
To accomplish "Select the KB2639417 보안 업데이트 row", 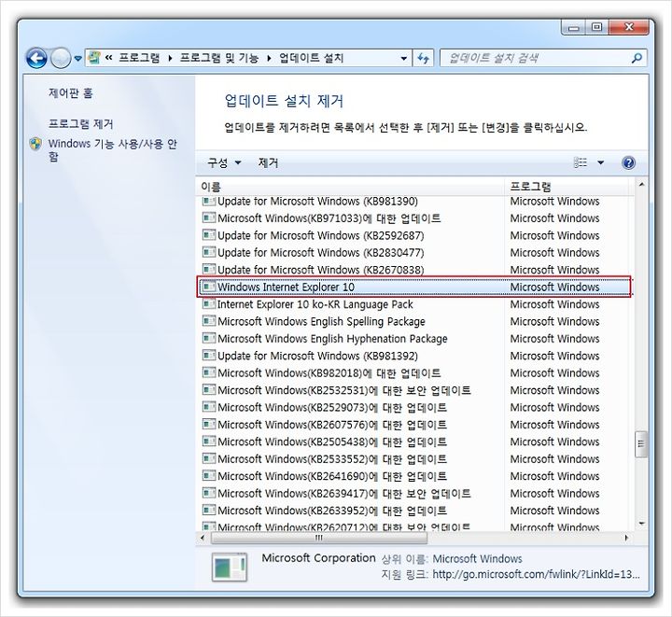I will 414,493.
